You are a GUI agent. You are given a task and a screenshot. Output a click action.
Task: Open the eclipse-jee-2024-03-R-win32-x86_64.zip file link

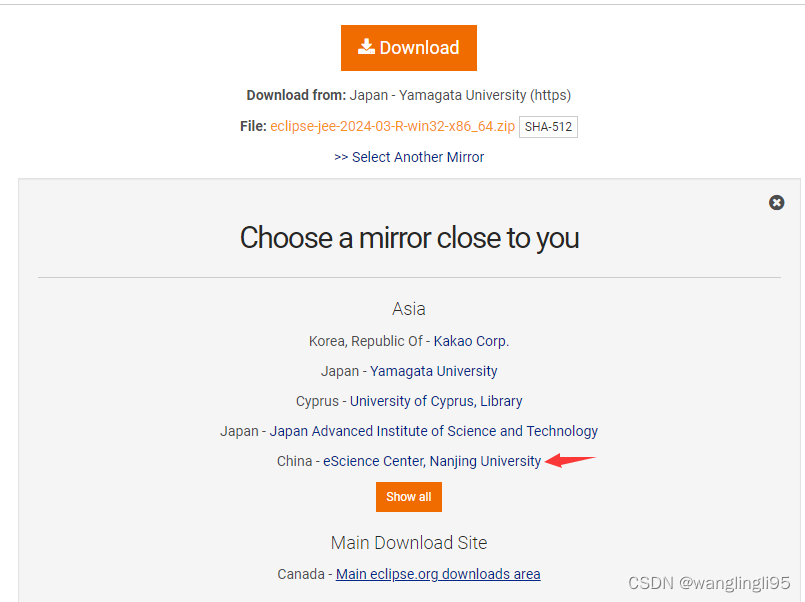(392, 126)
